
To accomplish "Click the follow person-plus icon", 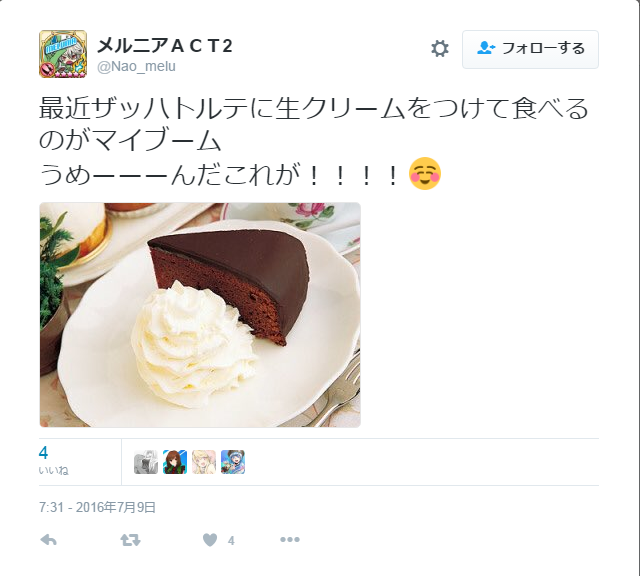I will 486,48.
